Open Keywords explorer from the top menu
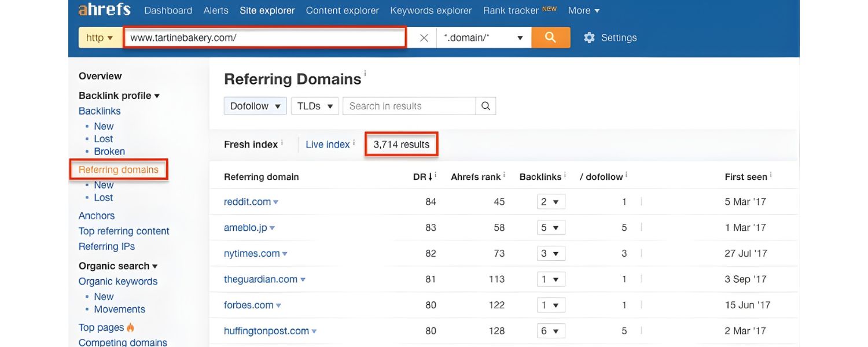Image resolution: width=868 pixels, height=347 pixels. coord(430,10)
